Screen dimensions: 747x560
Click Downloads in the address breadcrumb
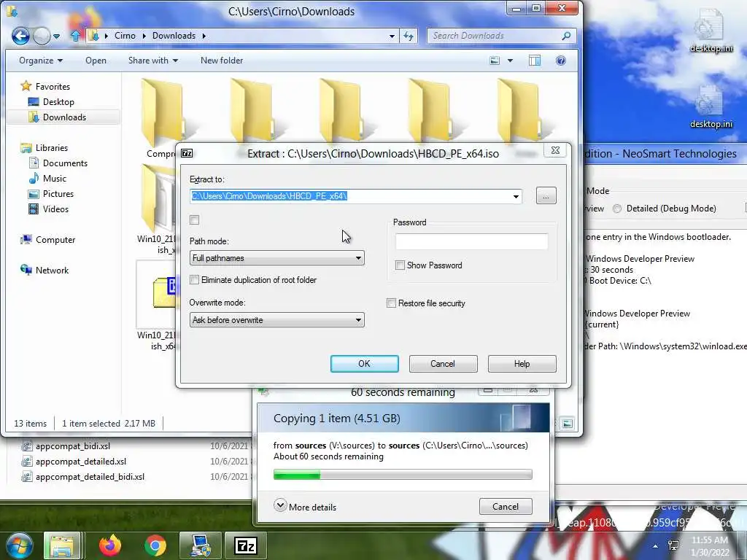[174, 36]
